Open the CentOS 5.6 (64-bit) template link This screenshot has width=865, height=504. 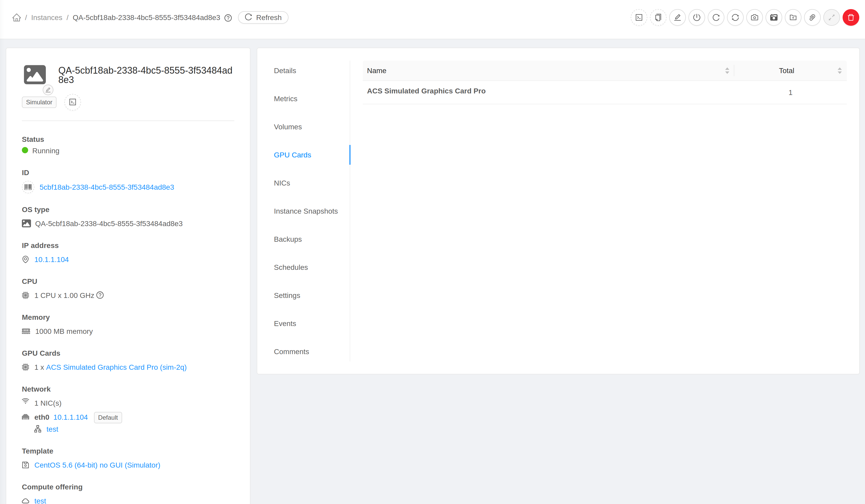pyautogui.click(x=97, y=465)
